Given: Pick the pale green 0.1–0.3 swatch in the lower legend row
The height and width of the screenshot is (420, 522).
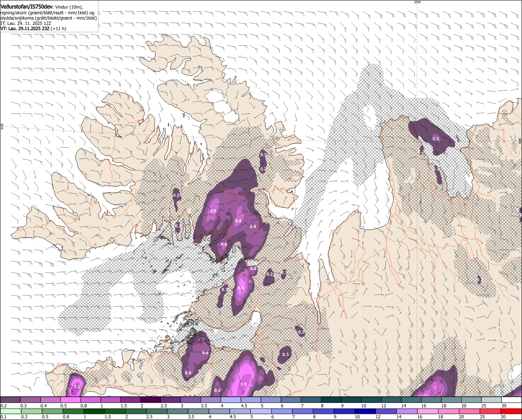Looking at the screenshot, I should [10, 411].
